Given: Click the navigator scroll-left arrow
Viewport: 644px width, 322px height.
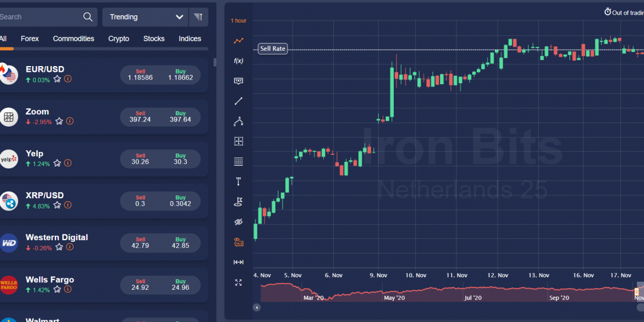Looking at the screenshot, I should (x=256, y=307).
